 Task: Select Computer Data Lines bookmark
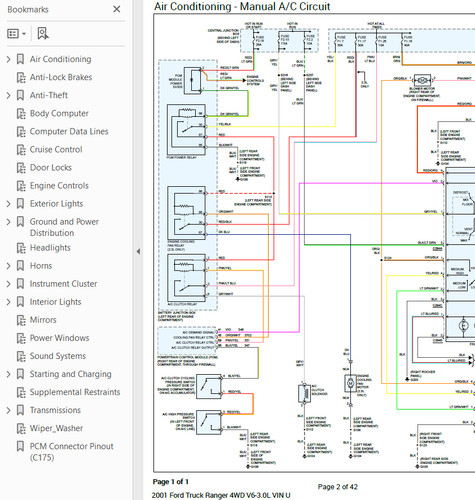point(69,131)
